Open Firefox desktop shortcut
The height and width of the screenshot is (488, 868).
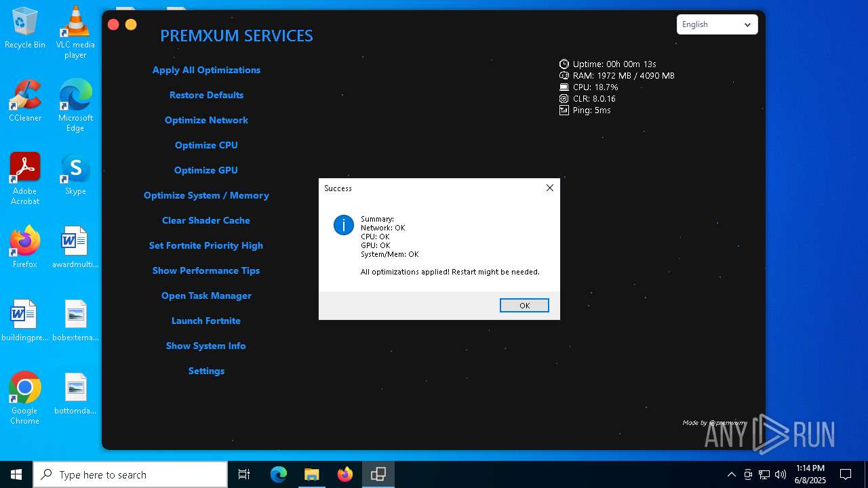tap(24, 247)
